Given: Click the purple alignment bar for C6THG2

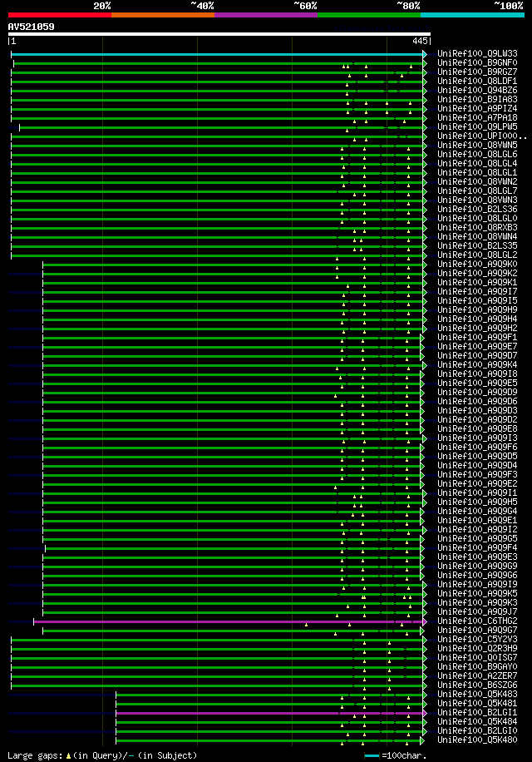Looking at the screenshot, I should coord(228,621).
